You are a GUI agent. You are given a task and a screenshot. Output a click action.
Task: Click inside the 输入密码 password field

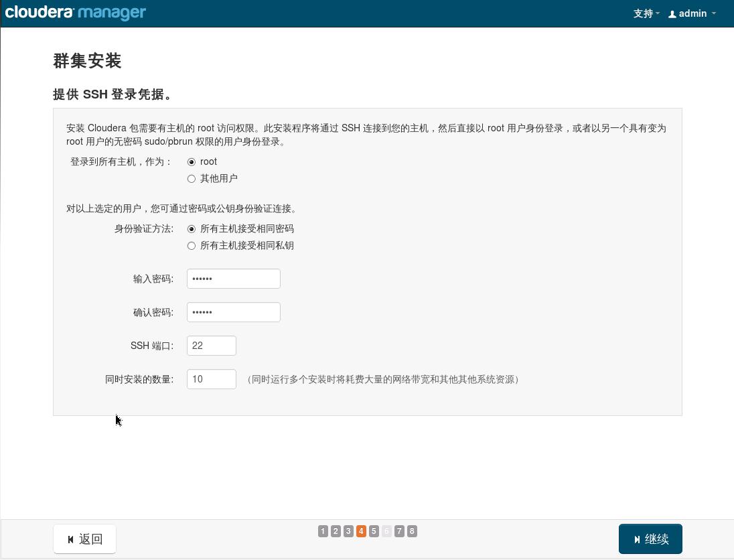pos(233,278)
